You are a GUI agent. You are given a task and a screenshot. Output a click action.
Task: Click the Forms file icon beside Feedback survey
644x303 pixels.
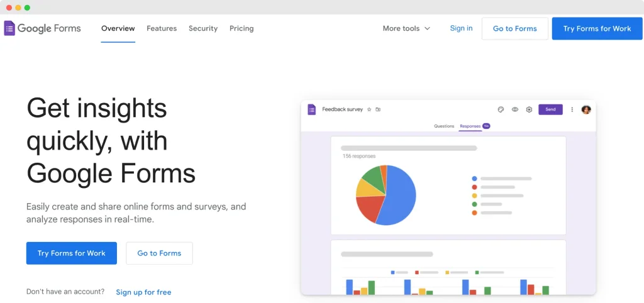pos(312,109)
